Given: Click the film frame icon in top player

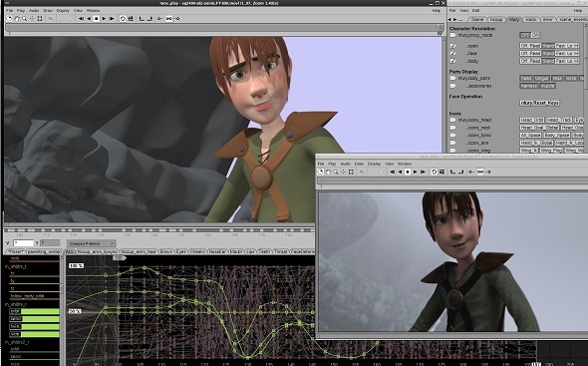Looking at the screenshot, I should tap(131, 18).
